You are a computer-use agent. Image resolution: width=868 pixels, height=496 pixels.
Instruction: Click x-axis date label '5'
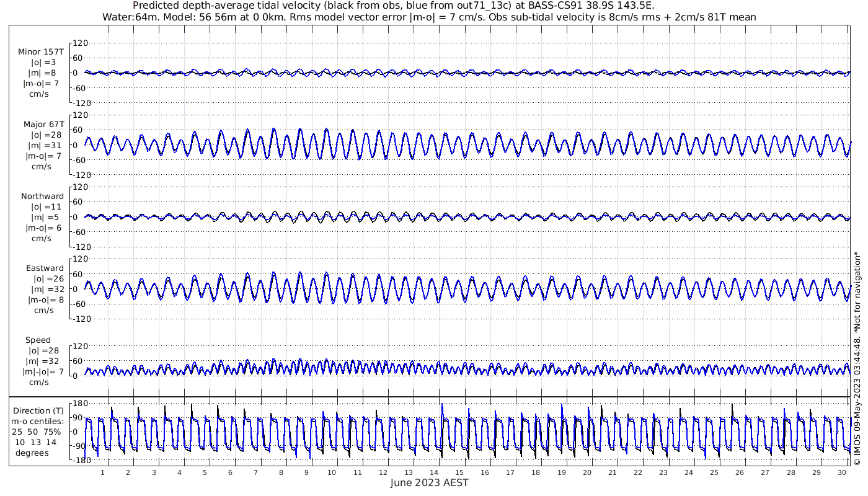click(x=205, y=473)
